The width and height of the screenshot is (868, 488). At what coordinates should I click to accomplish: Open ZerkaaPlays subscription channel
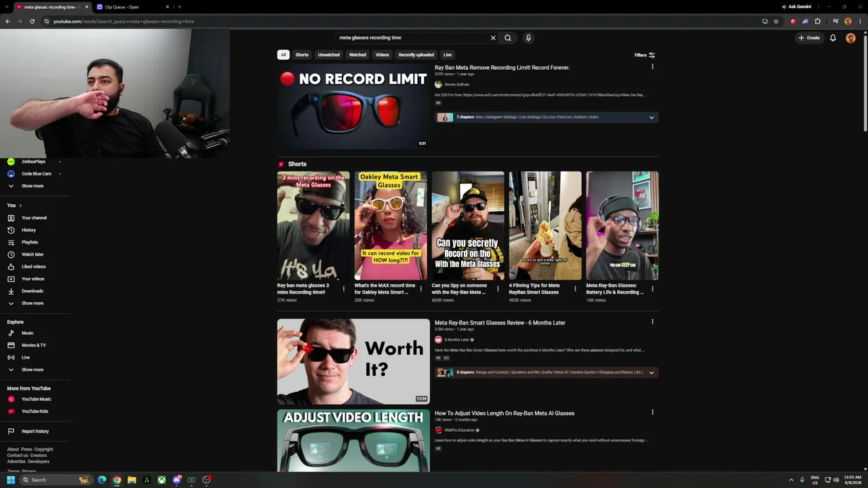[34, 161]
